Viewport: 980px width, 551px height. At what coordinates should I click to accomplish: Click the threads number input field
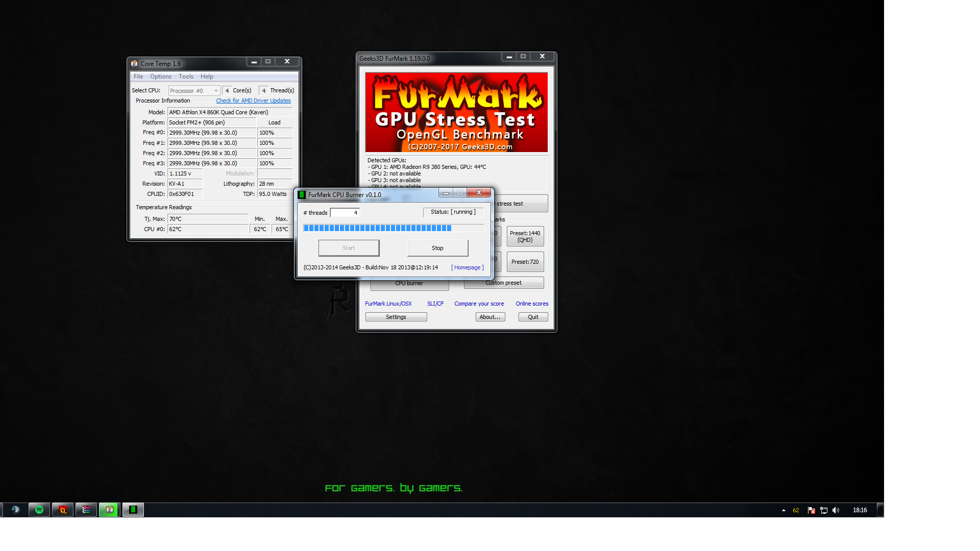(345, 213)
